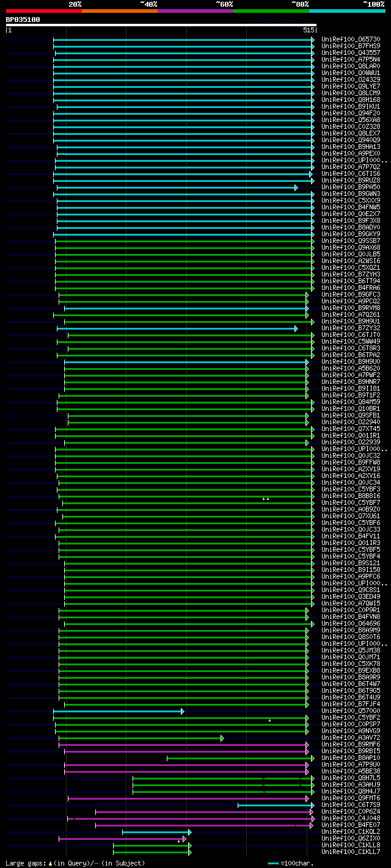
Task: Select the UniRef100_A7P5N4 label
Action: [351, 60]
